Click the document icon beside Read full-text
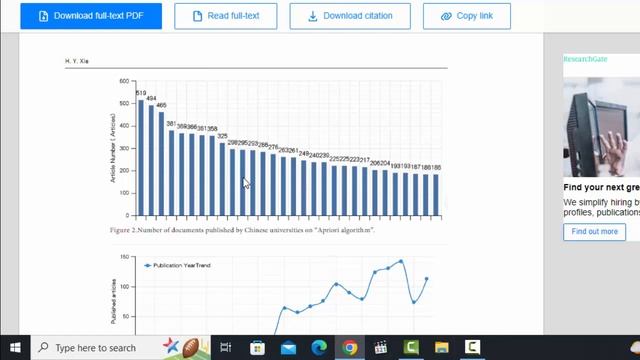Image resolution: width=640 pixels, height=360 pixels. pos(198,16)
